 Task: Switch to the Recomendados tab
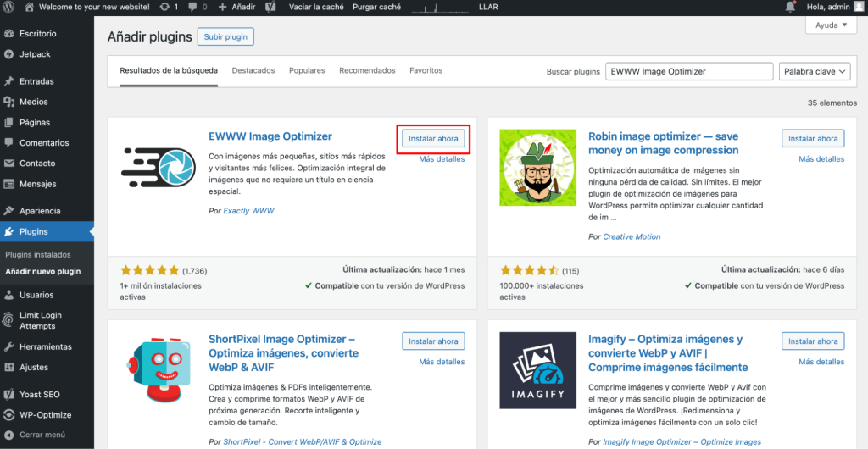point(368,71)
